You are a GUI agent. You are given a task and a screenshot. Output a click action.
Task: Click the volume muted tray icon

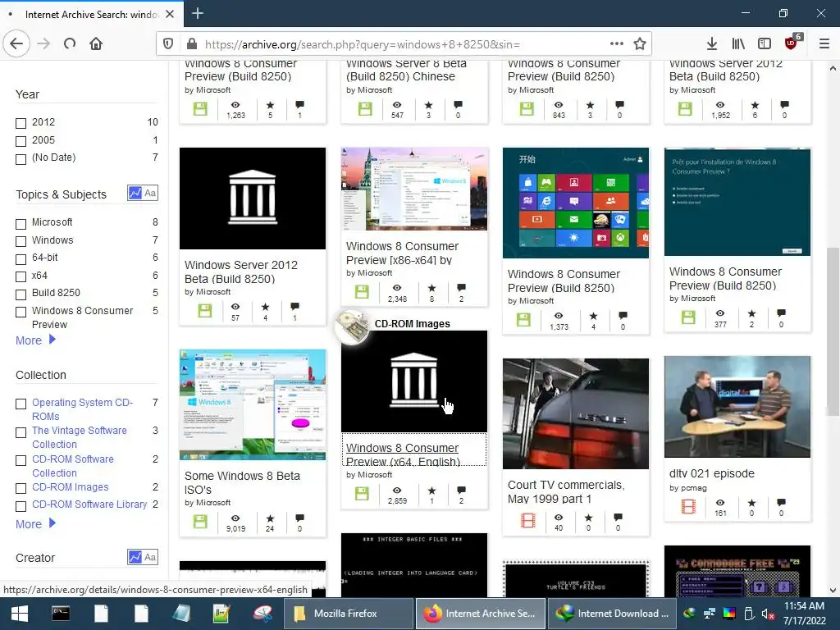tap(767, 614)
